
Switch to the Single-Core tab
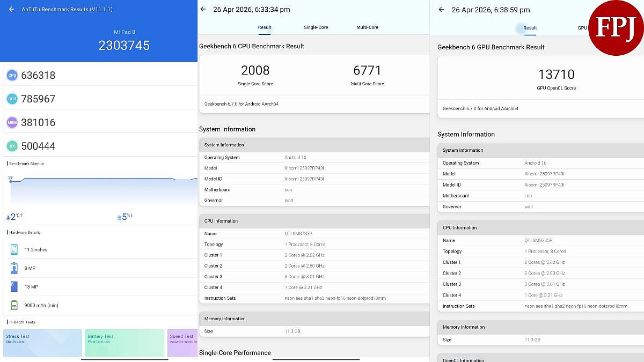pyautogui.click(x=316, y=27)
